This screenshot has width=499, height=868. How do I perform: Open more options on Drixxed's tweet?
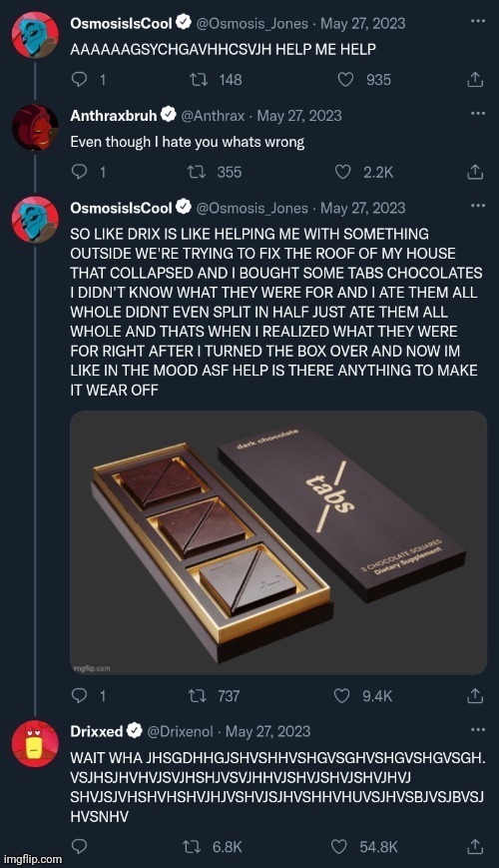(x=477, y=729)
